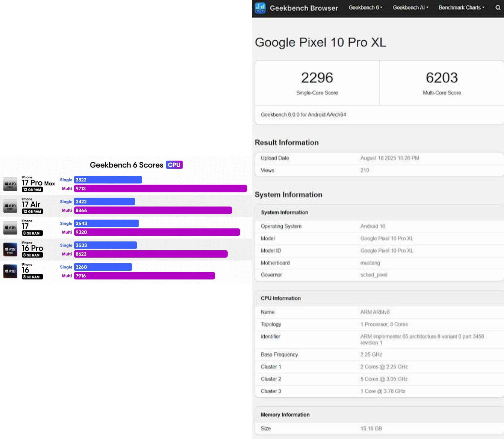
Task: Click the 12 GB RAM badge under 17 Air
Action: [x=32, y=212]
